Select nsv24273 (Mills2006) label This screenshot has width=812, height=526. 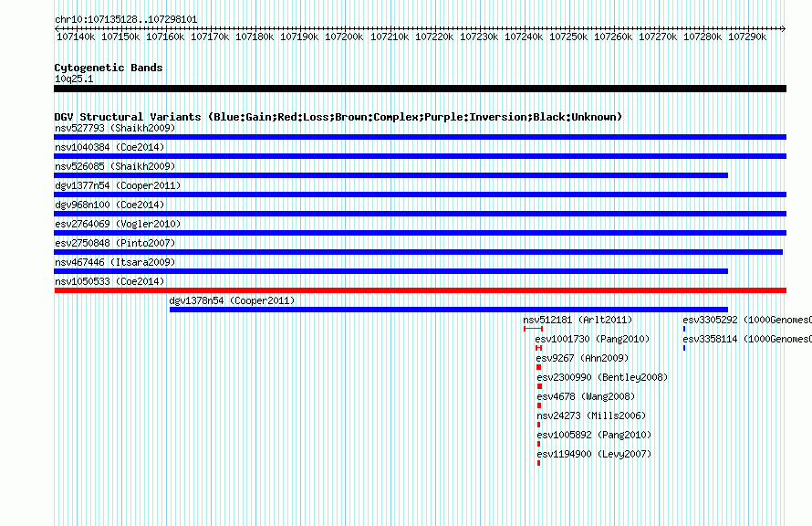(591, 416)
